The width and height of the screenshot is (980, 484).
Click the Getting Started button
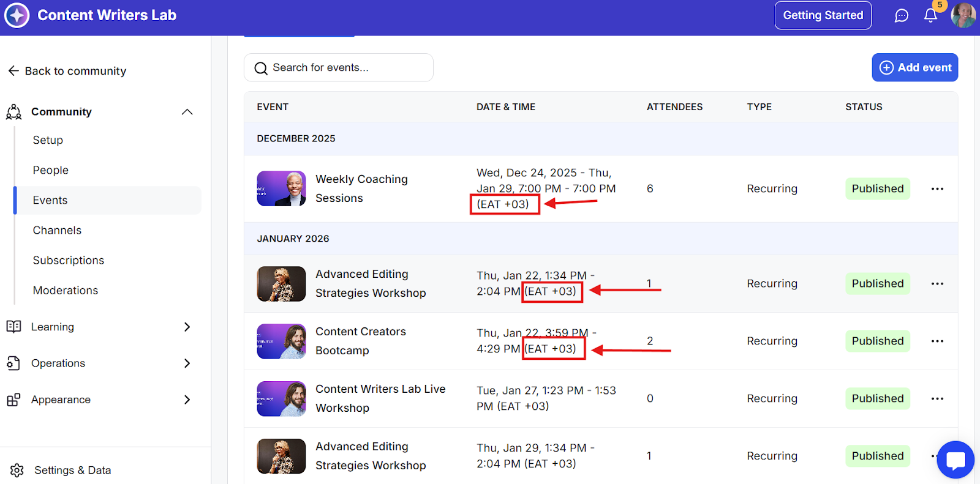click(823, 15)
